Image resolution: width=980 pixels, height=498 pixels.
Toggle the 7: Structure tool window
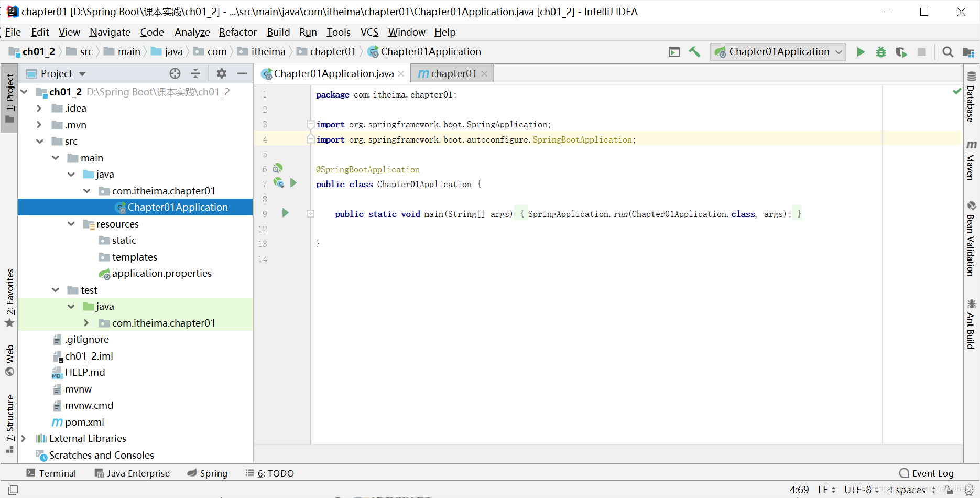tap(9, 424)
